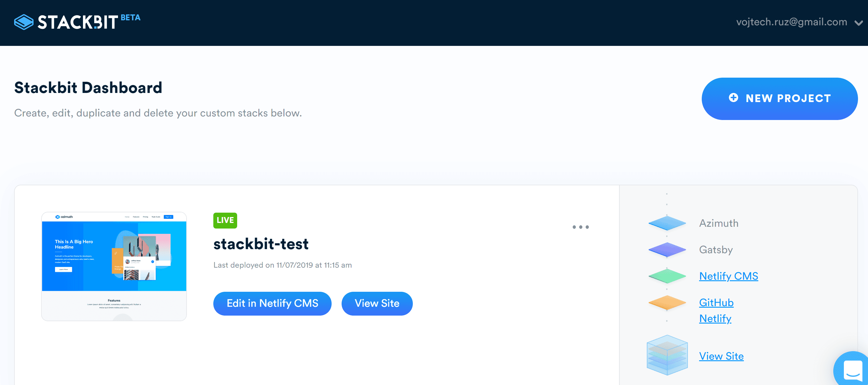The width and height of the screenshot is (868, 385).
Task: Click the Azimuth site preview thumbnail
Action: tap(114, 266)
